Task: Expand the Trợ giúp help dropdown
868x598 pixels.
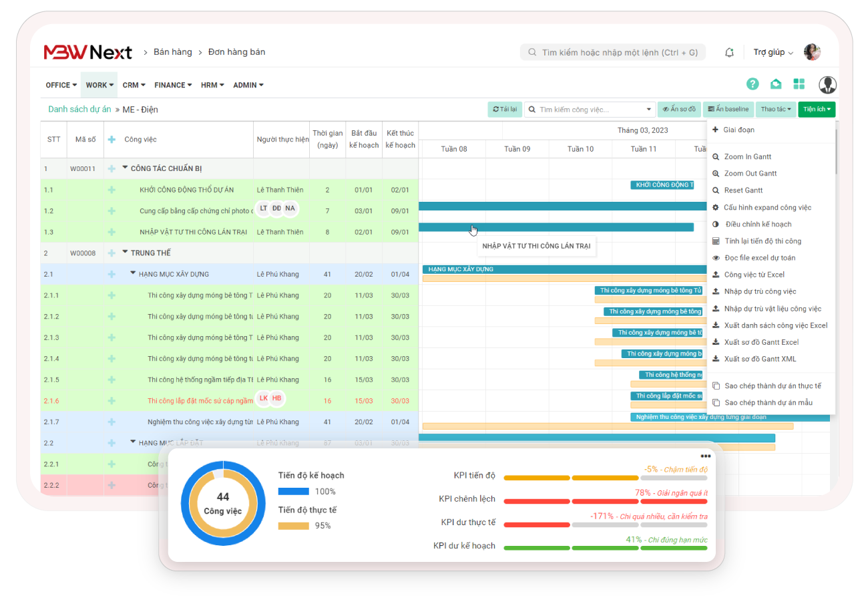Action: pyautogui.click(x=773, y=52)
